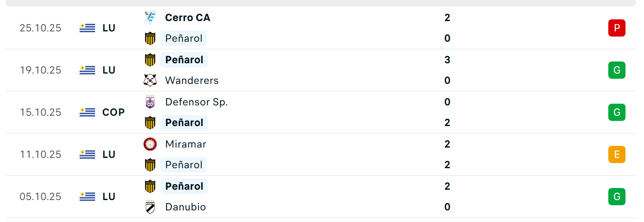The width and height of the screenshot is (644, 222).
Task: Open the Danubio team link
Action: (185, 207)
